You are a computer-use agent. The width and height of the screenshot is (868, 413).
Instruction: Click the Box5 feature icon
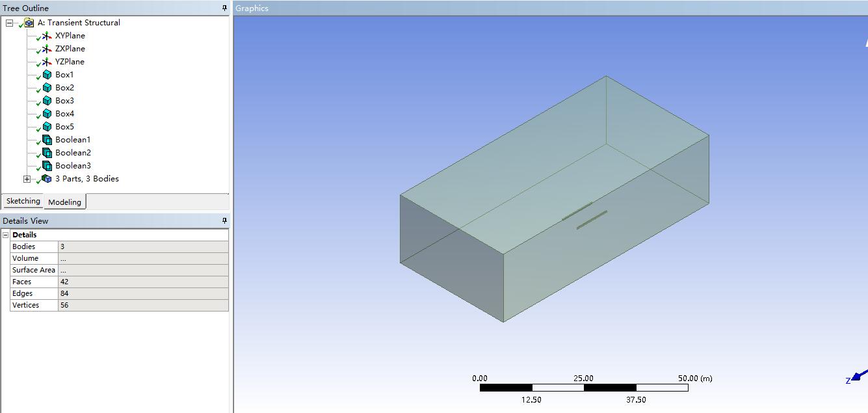[x=47, y=127]
